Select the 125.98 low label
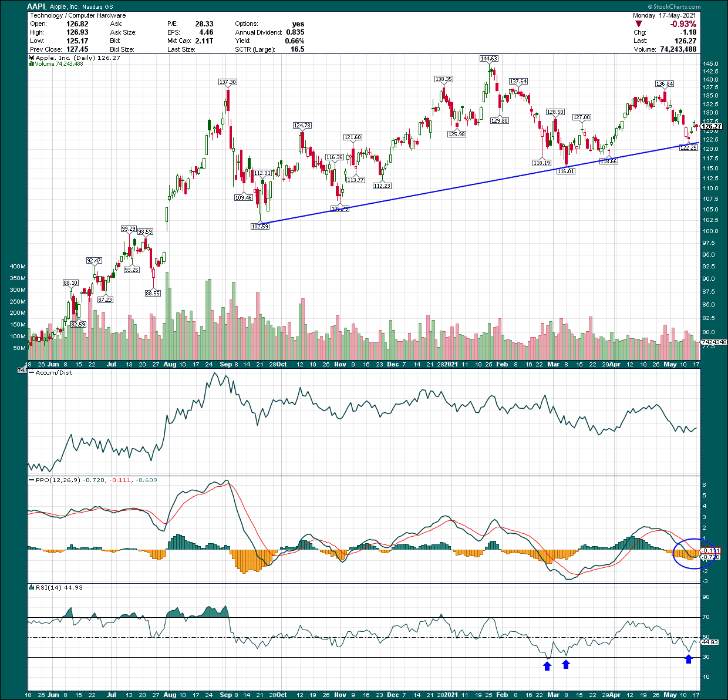728x700 pixels. click(x=457, y=134)
